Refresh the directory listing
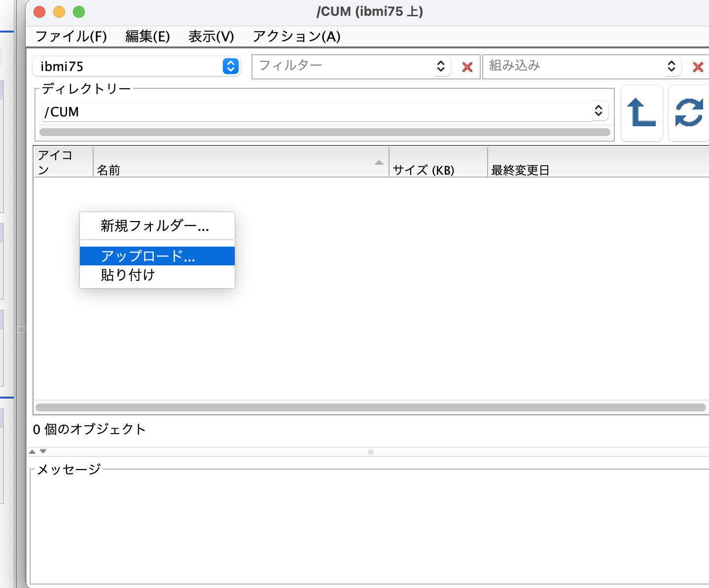Image resolution: width=709 pixels, height=588 pixels. point(689,113)
